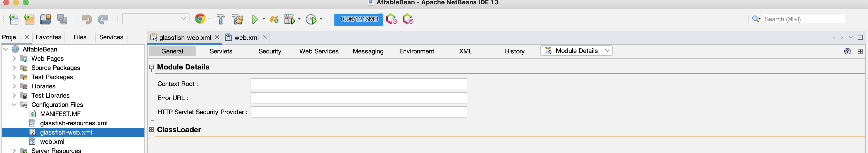The width and height of the screenshot is (868, 153).
Task: Switch to the Files tab
Action: tap(80, 37)
